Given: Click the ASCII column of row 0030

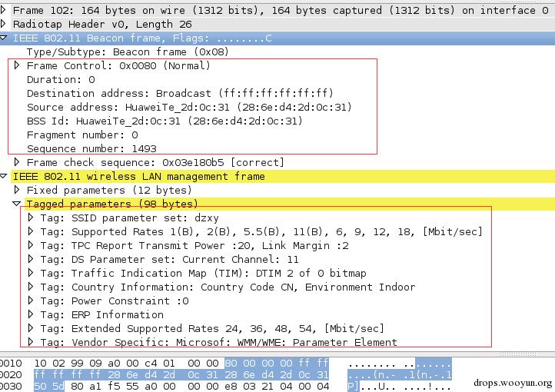Looking at the screenshot, I should click(399, 386).
